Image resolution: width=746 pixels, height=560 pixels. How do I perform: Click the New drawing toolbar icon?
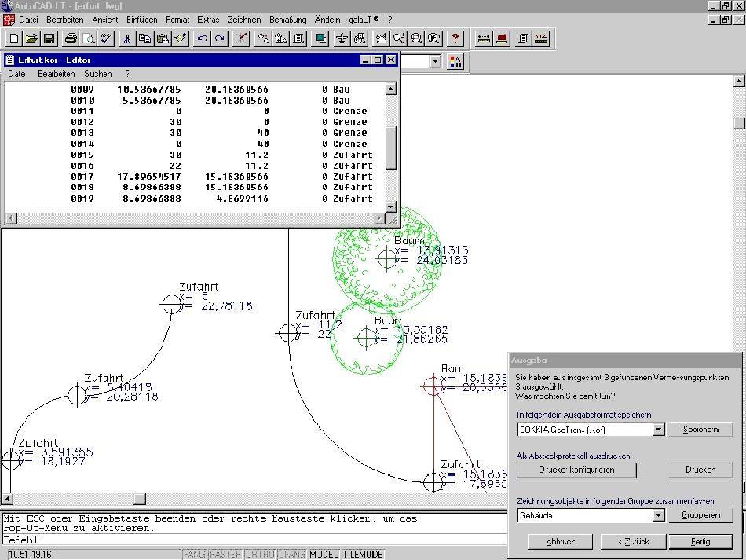tap(14, 38)
